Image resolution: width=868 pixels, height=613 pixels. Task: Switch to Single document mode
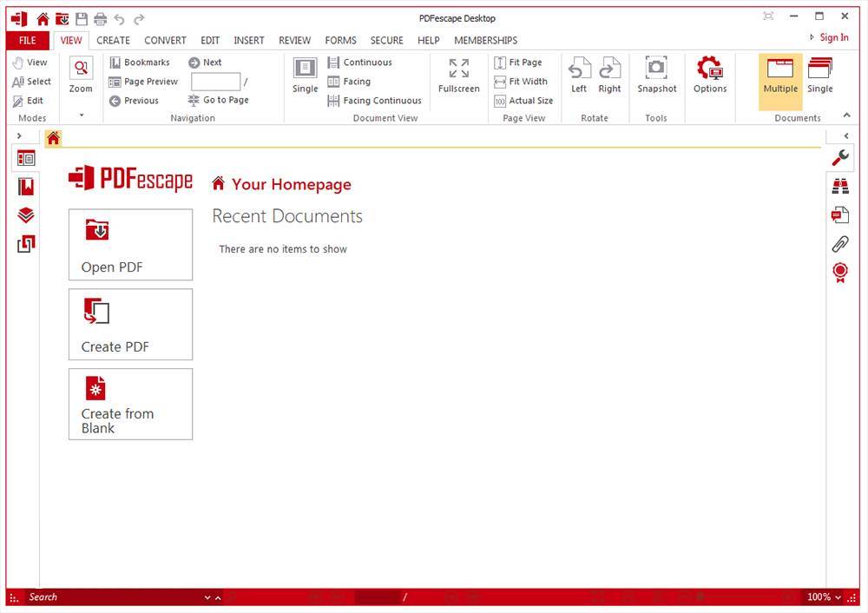coord(819,76)
